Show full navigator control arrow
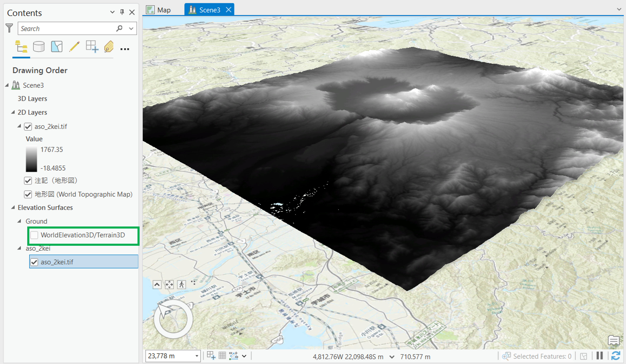This screenshot has height=364, width=626. [157, 285]
